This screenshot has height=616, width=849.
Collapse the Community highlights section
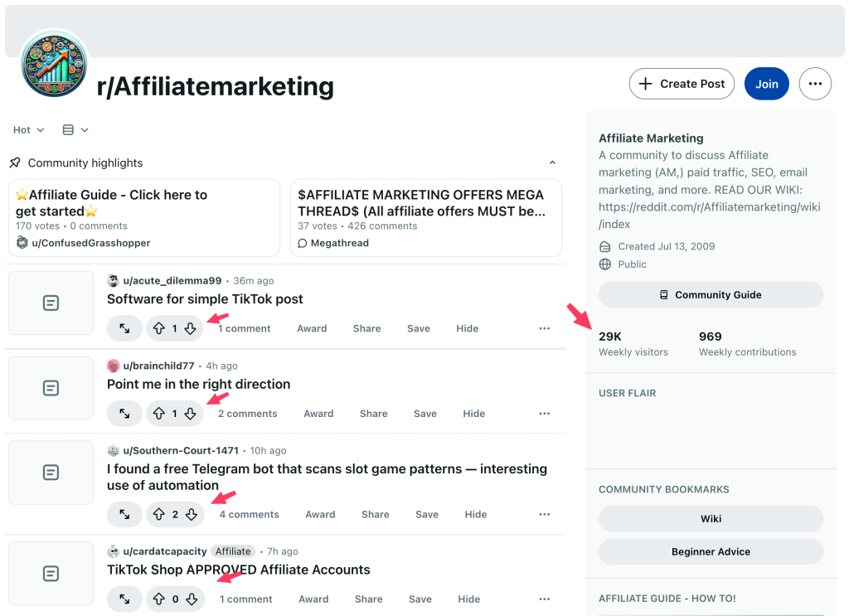[x=552, y=163]
